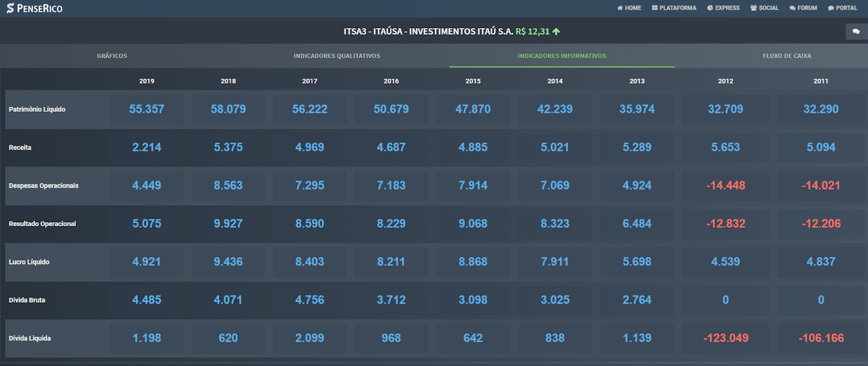The height and width of the screenshot is (366, 868).
Task: Click Receita 2019 value 2.214
Action: click(146, 147)
